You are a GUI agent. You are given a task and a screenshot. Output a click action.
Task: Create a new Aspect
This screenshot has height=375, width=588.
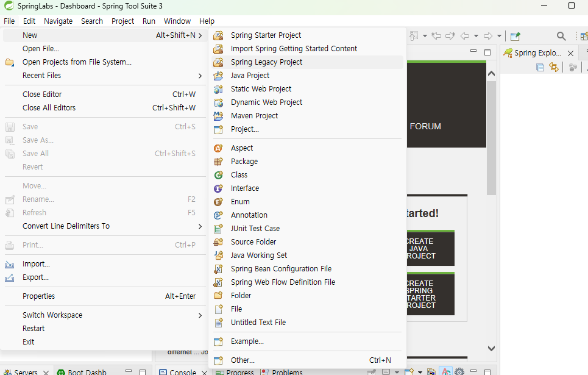[x=307, y=148]
